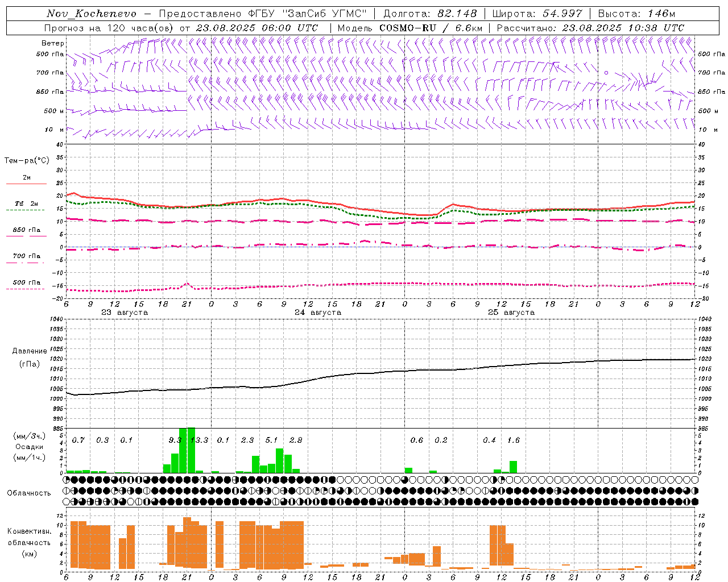Click the precipitation total 2.8
728x582 pixels.
point(296,440)
